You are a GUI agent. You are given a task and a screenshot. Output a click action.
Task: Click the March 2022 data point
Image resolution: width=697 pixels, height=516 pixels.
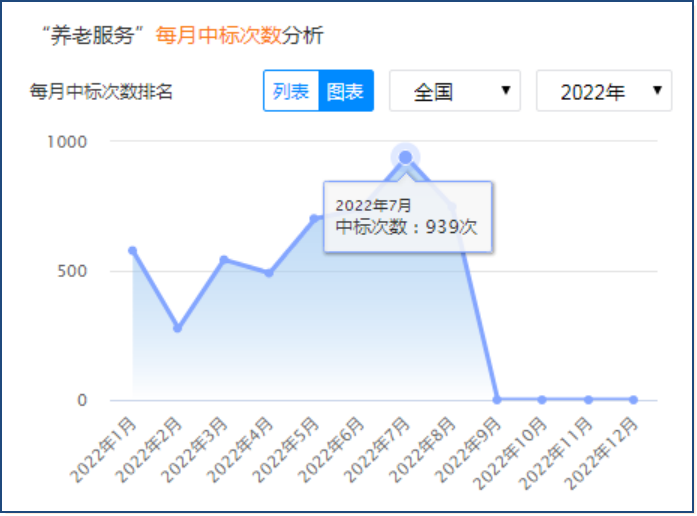pos(224,260)
